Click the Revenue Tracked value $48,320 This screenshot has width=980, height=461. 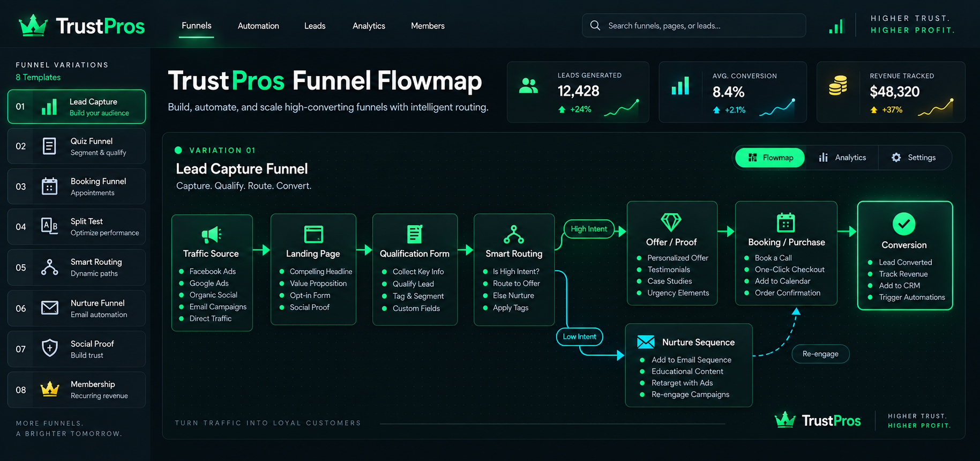click(894, 92)
